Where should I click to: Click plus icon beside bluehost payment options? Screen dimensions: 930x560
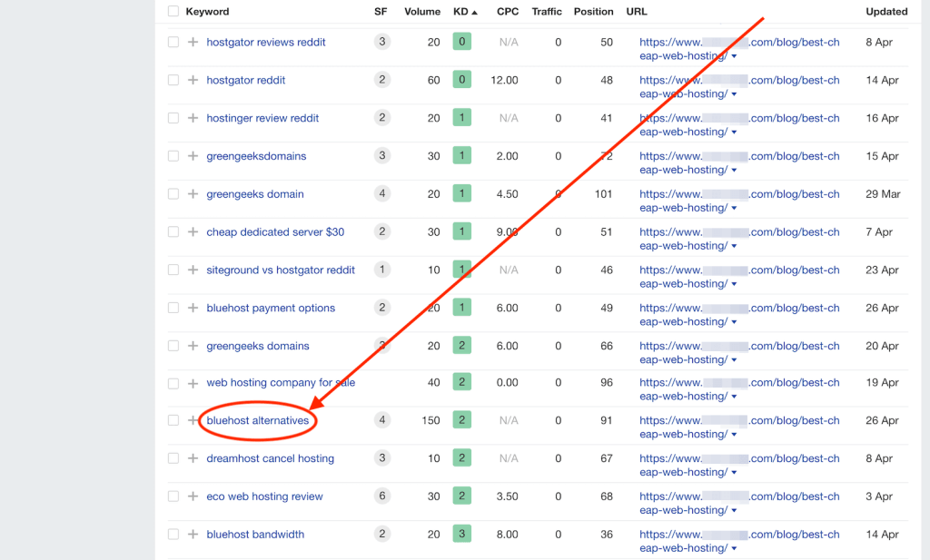193,308
